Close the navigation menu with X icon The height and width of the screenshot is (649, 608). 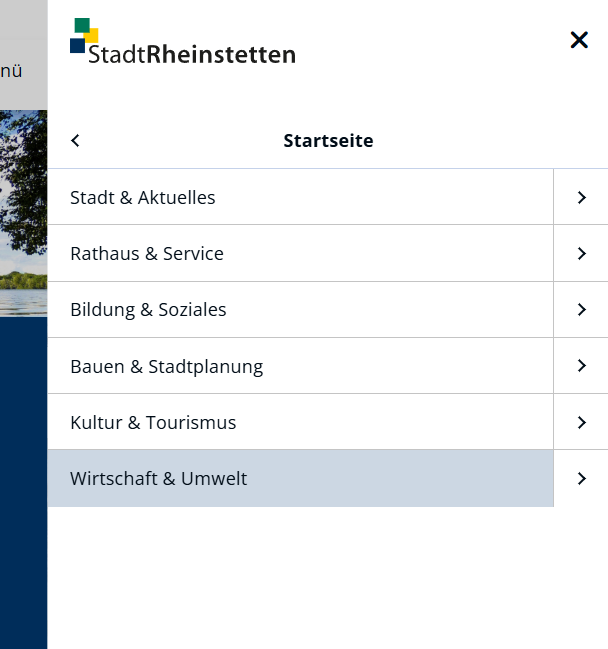579,40
